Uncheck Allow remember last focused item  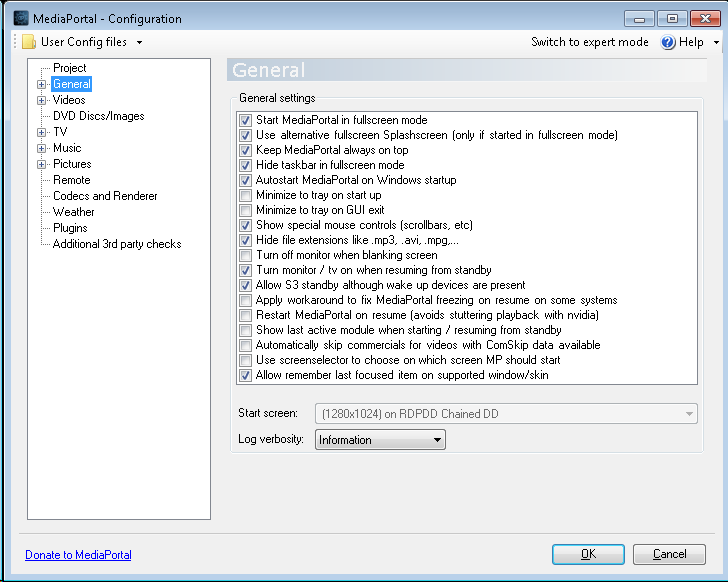coord(245,375)
